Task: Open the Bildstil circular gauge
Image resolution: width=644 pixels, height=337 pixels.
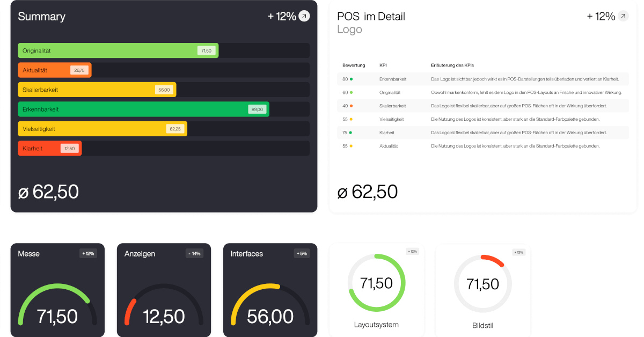Action: tap(482, 283)
